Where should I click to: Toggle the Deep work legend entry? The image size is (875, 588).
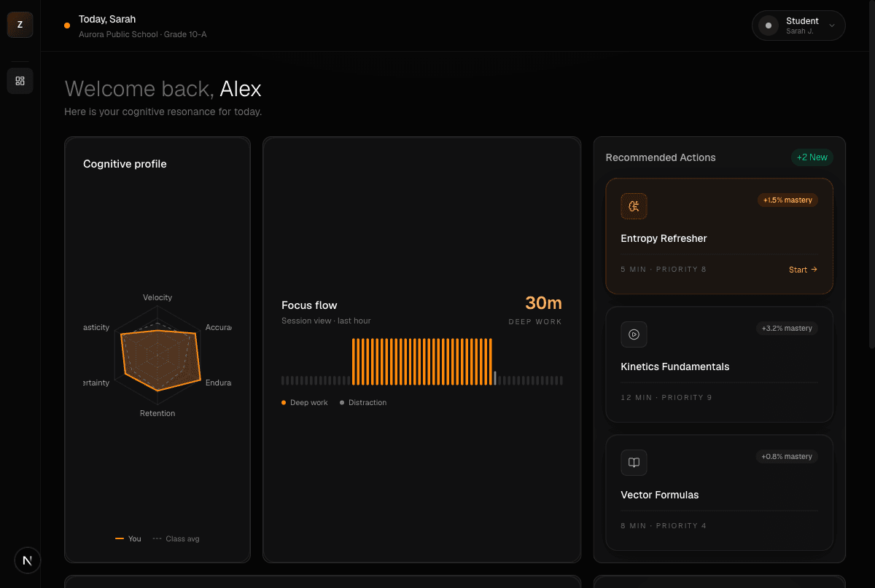click(x=305, y=402)
